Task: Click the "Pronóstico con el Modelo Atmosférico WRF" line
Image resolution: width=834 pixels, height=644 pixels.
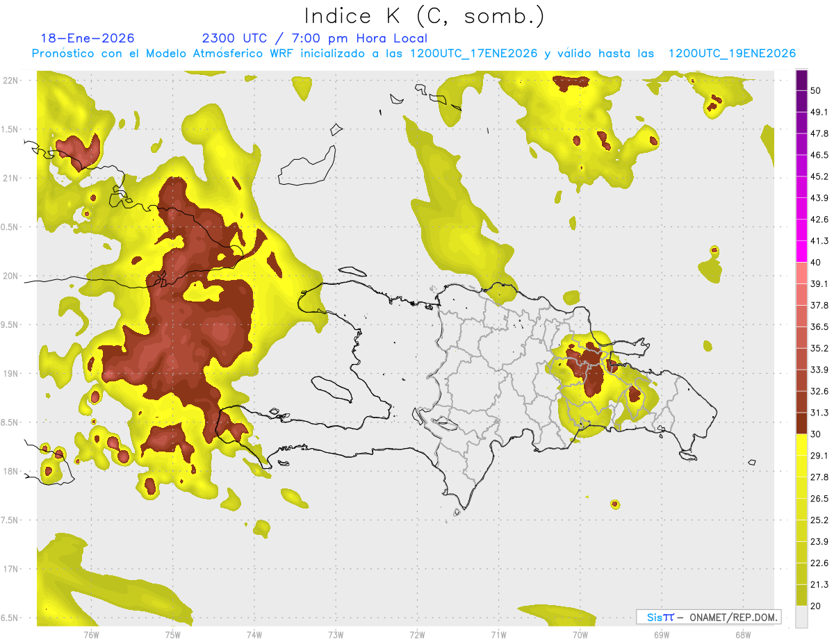Action: tap(414, 53)
